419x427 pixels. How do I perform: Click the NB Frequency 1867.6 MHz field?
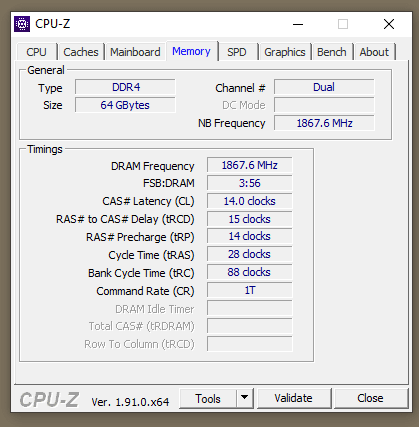pyautogui.click(x=324, y=123)
